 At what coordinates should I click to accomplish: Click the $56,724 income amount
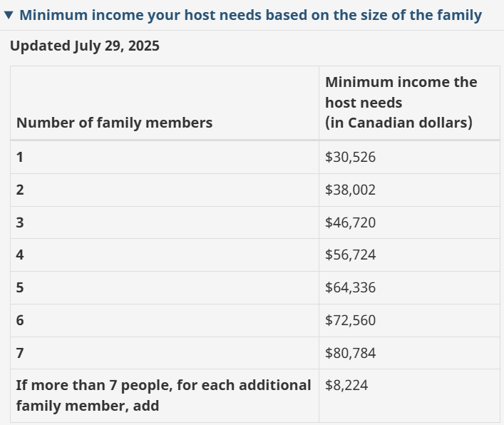[350, 255]
